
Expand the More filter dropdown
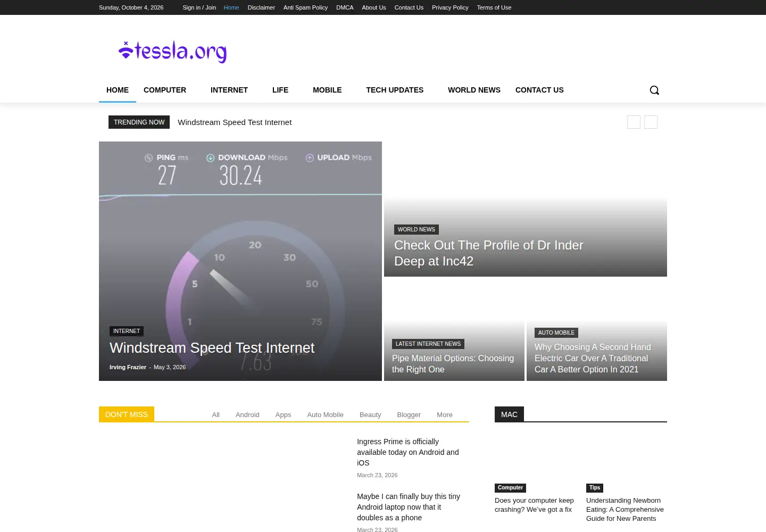coord(445,415)
